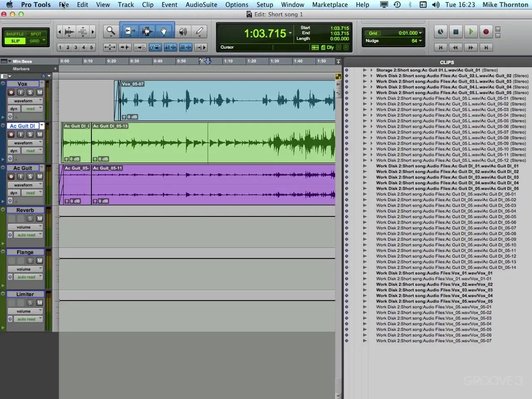Click the Online sync clock button

[x=441, y=32]
